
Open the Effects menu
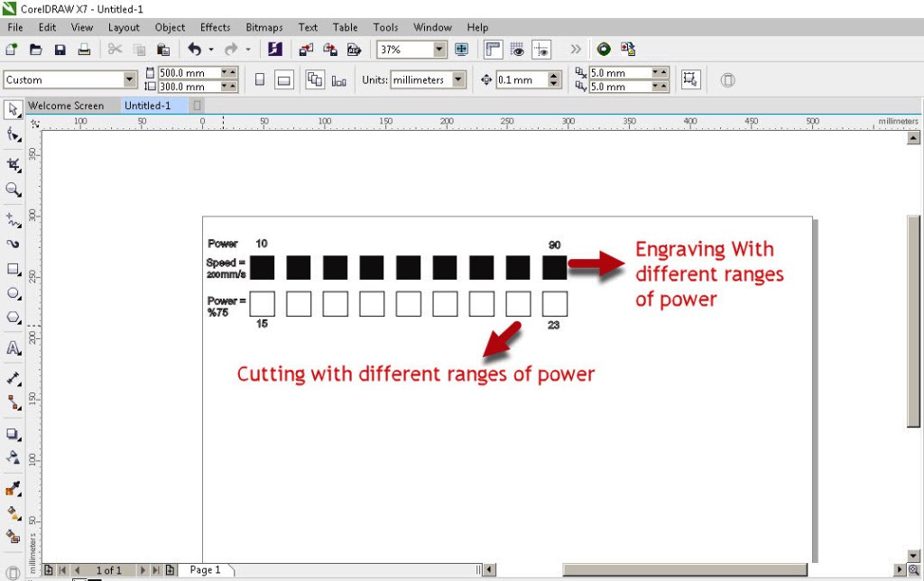(215, 27)
